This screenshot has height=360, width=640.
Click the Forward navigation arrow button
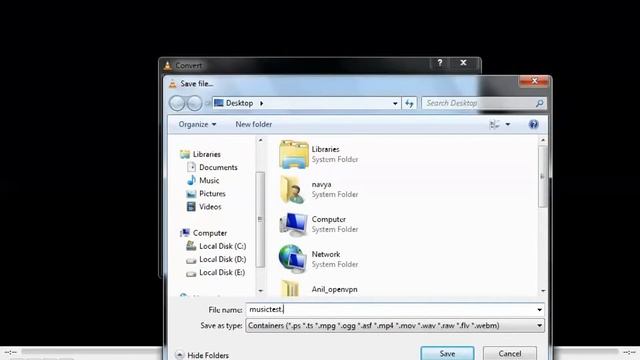(194, 103)
